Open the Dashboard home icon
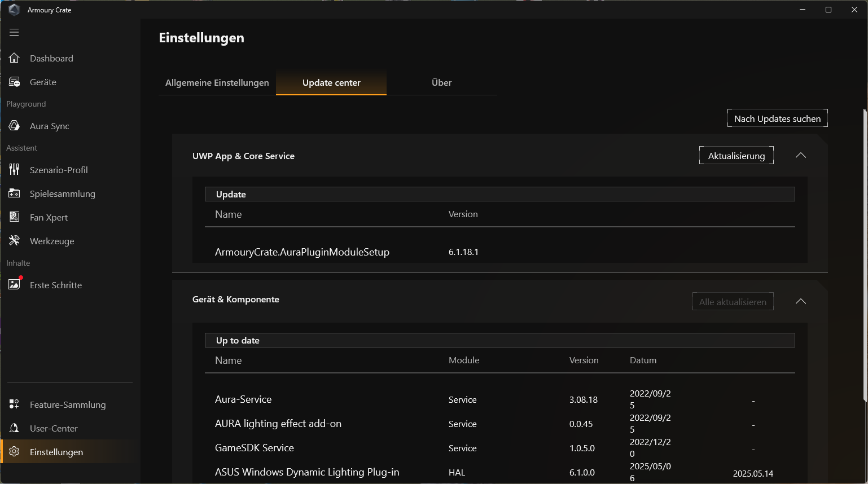This screenshot has width=868, height=484. pyautogui.click(x=14, y=58)
